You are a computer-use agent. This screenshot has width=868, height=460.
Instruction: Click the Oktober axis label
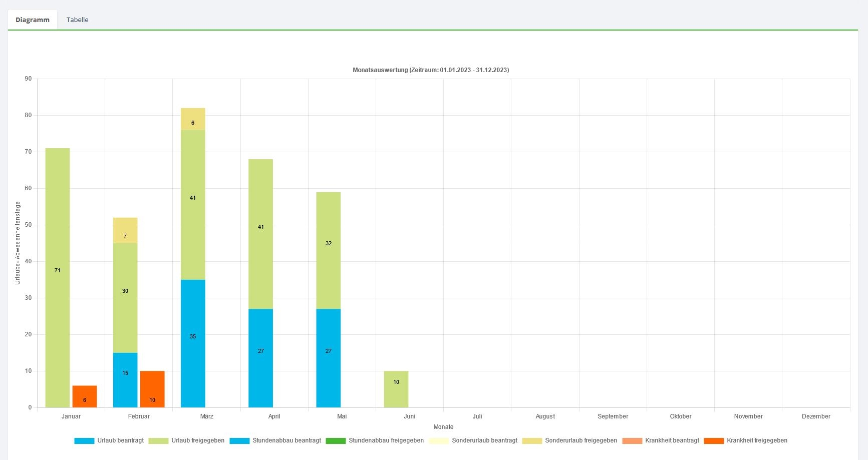pos(681,416)
